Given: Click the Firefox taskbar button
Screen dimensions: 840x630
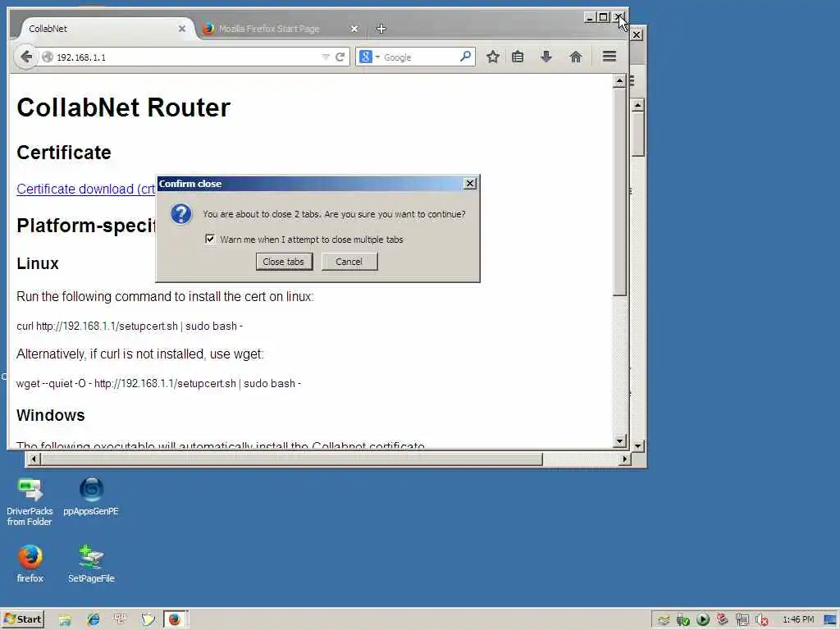Looking at the screenshot, I should click(176, 619).
